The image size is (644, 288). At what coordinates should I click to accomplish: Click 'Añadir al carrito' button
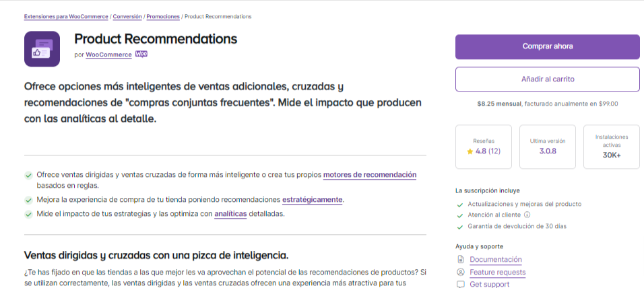click(x=548, y=79)
